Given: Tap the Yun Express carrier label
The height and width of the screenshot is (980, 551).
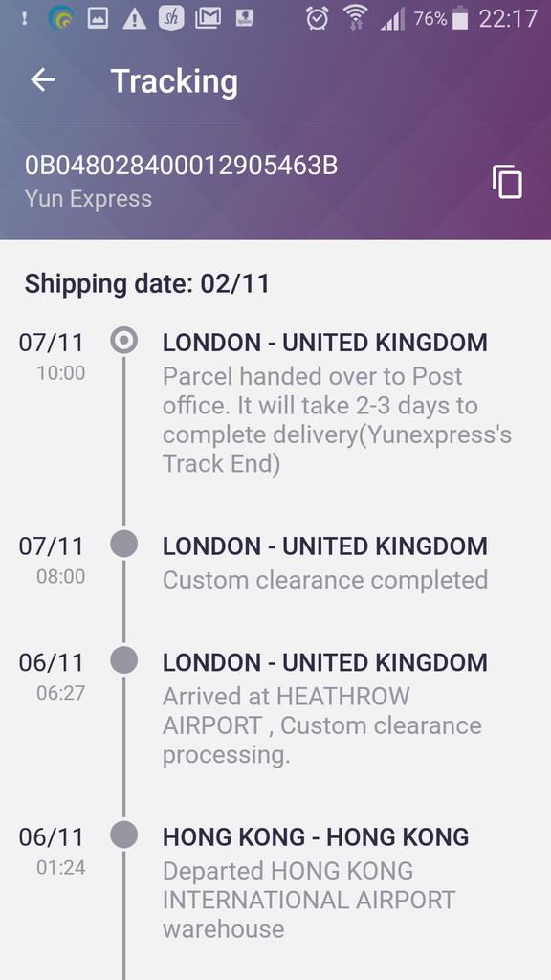Looking at the screenshot, I should 88,199.
